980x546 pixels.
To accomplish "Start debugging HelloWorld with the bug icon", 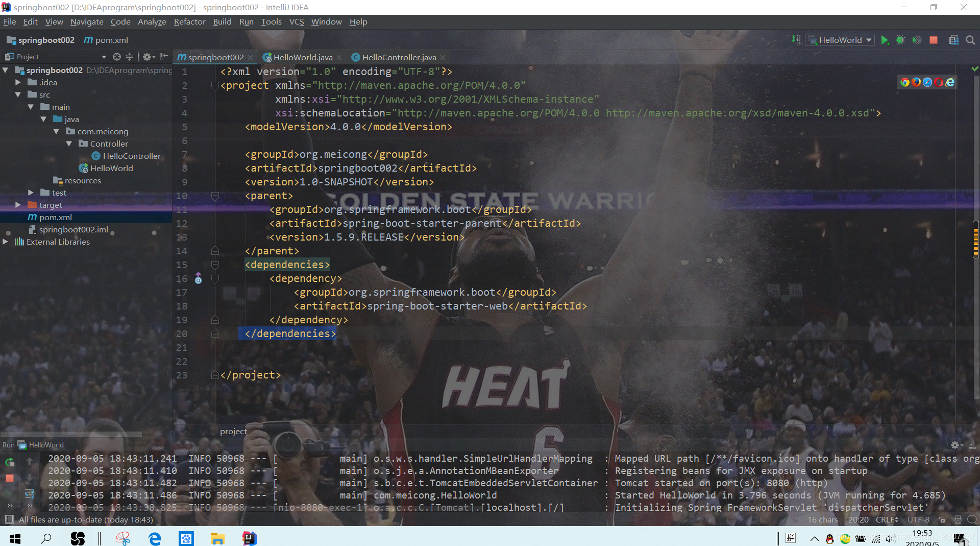I will (x=901, y=40).
